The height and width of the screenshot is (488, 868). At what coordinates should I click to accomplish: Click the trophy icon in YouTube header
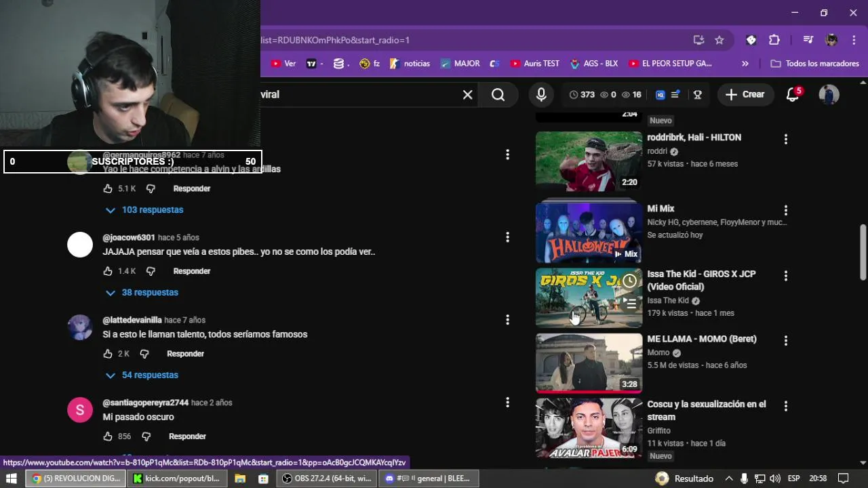pos(697,95)
